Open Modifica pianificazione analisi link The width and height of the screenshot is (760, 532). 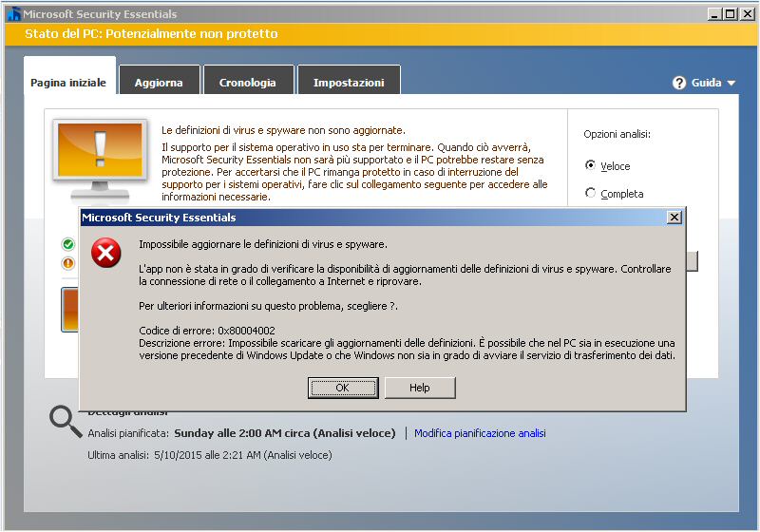(x=480, y=433)
